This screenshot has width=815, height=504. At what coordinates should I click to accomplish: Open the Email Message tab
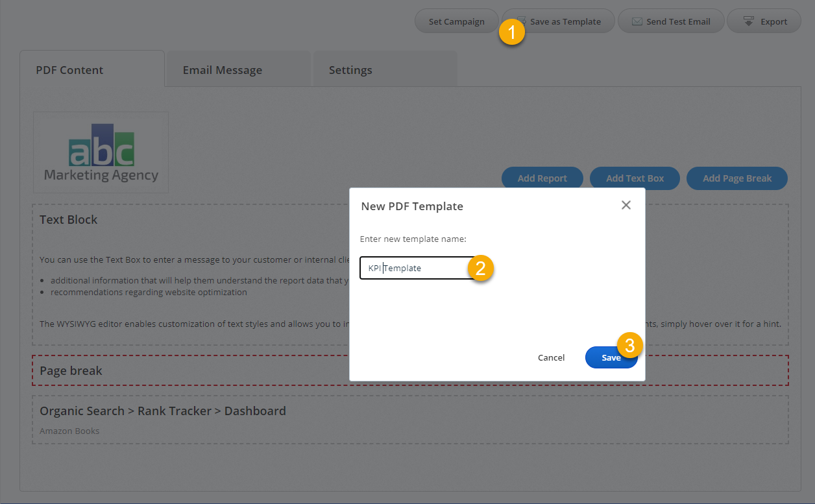point(222,70)
